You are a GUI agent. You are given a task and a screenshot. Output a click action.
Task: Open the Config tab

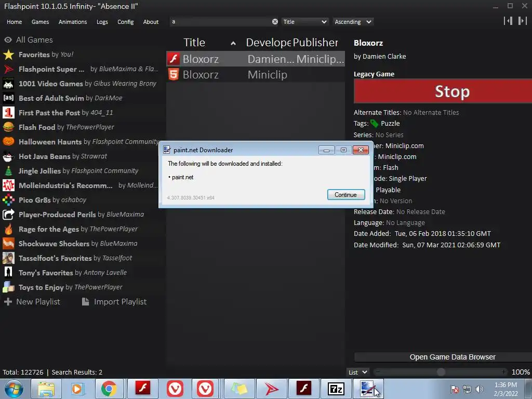tap(126, 22)
